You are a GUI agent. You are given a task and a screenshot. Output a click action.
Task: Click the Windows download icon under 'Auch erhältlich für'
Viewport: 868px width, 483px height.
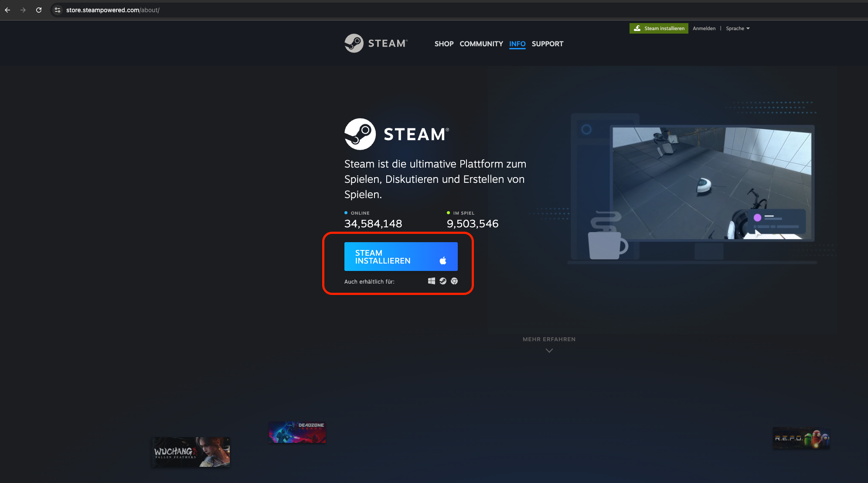tap(432, 281)
